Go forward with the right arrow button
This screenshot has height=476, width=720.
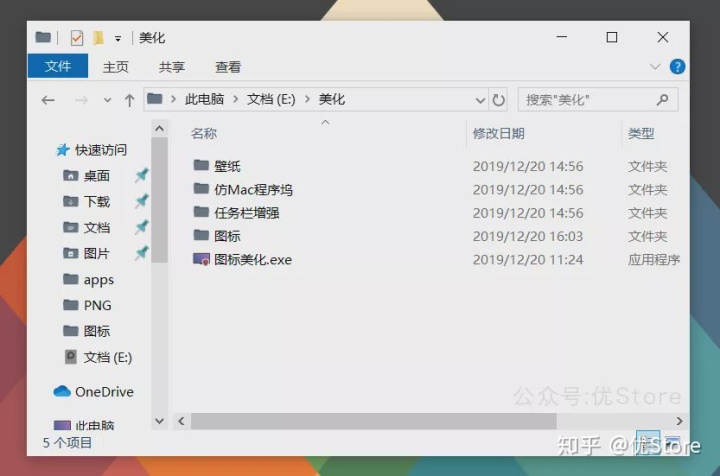tap(81, 100)
